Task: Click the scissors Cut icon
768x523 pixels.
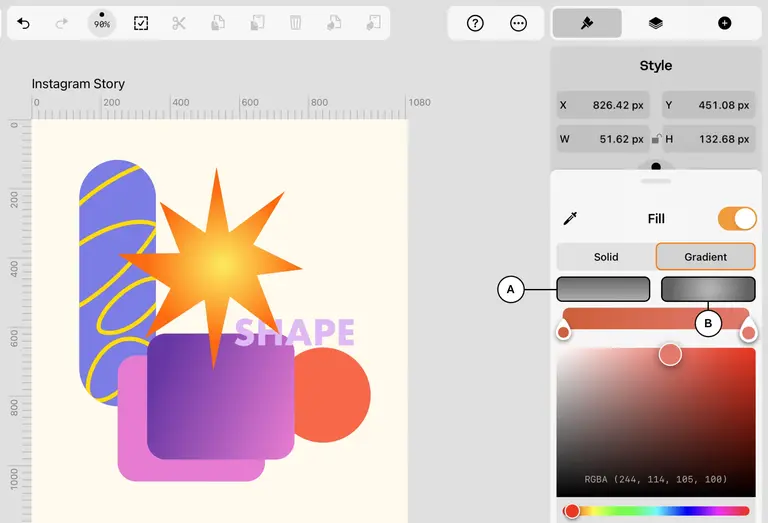Action: (x=179, y=23)
